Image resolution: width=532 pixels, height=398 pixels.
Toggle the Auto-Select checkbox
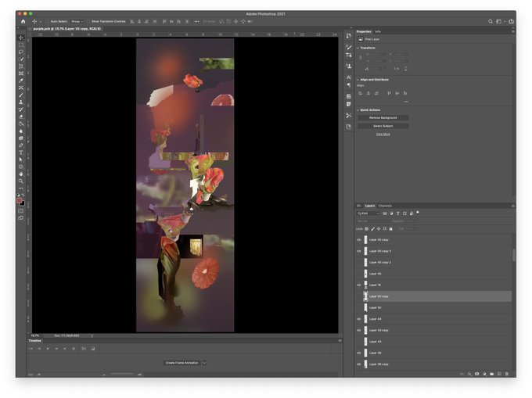point(47,21)
